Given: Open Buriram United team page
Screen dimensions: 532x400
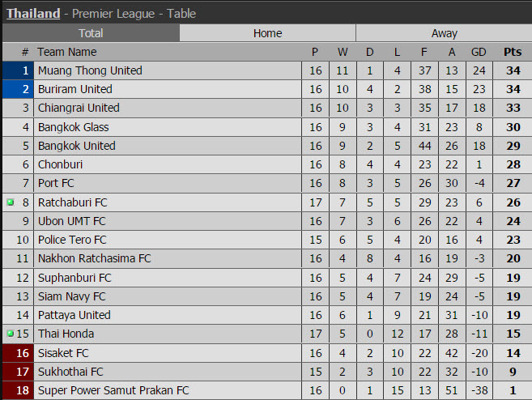Looking at the screenshot, I should 75,89.
